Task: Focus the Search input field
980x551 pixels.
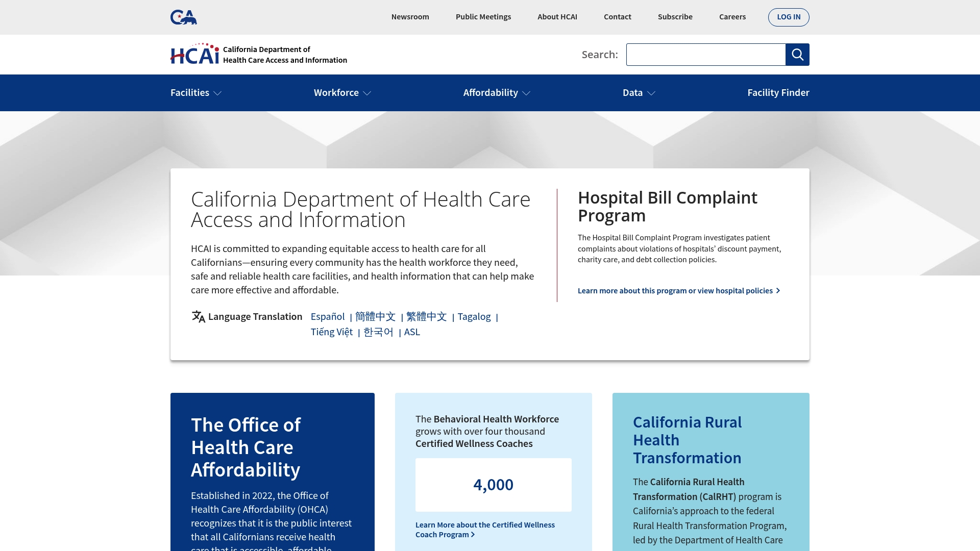Action: tap(706, 55)
